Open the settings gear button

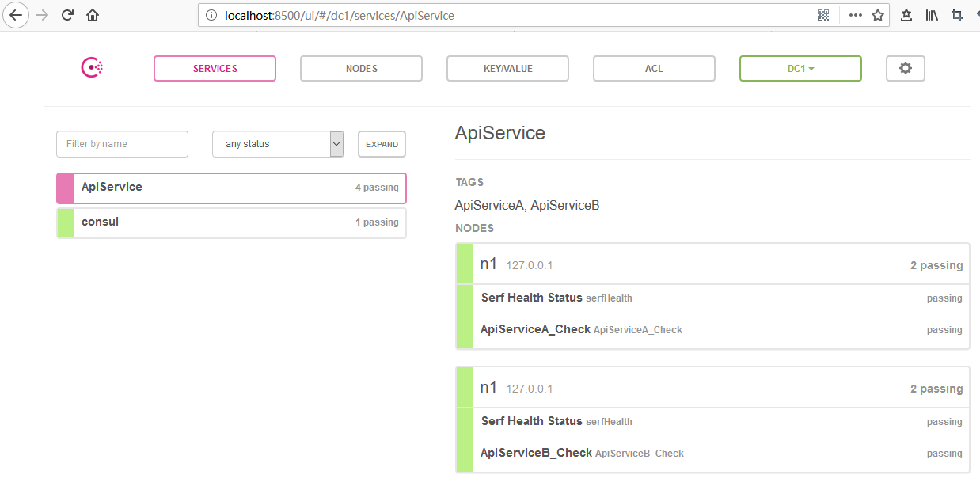(906, 68)
